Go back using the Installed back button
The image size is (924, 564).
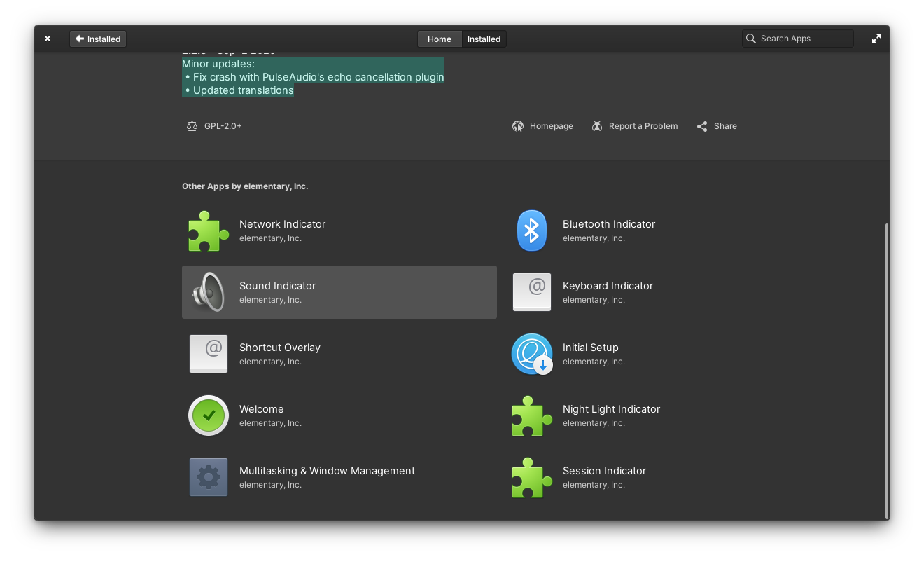(97, 39)
